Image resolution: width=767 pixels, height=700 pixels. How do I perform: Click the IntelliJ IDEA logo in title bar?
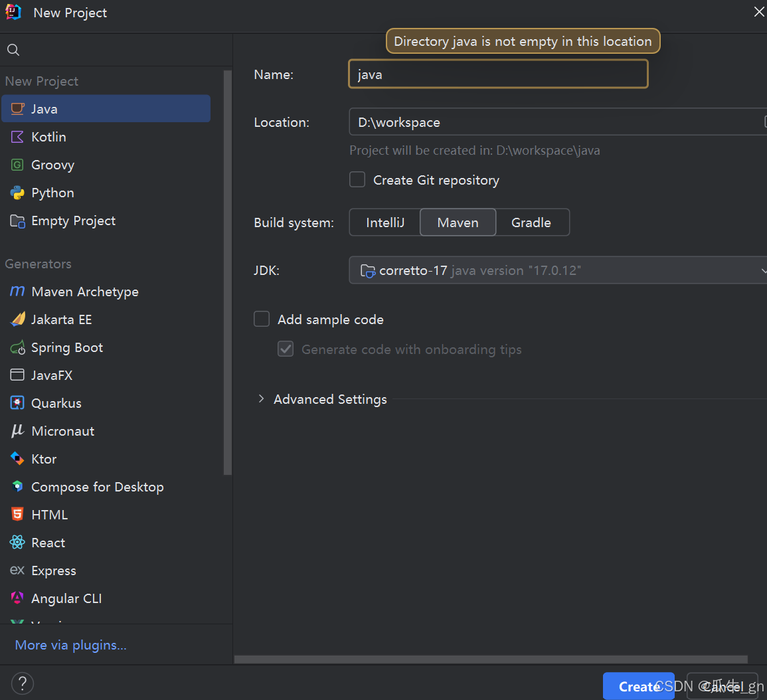click(x=13, y=12)
